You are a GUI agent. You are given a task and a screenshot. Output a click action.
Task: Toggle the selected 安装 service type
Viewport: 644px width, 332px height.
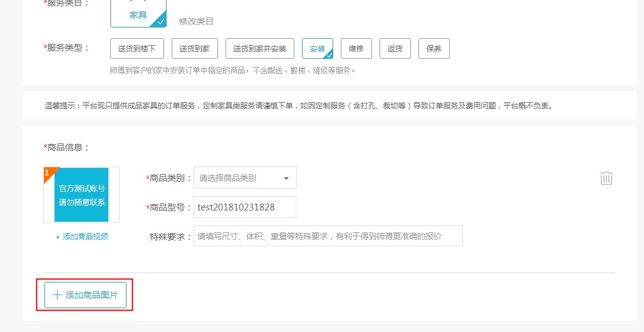[x=318, y=48]
